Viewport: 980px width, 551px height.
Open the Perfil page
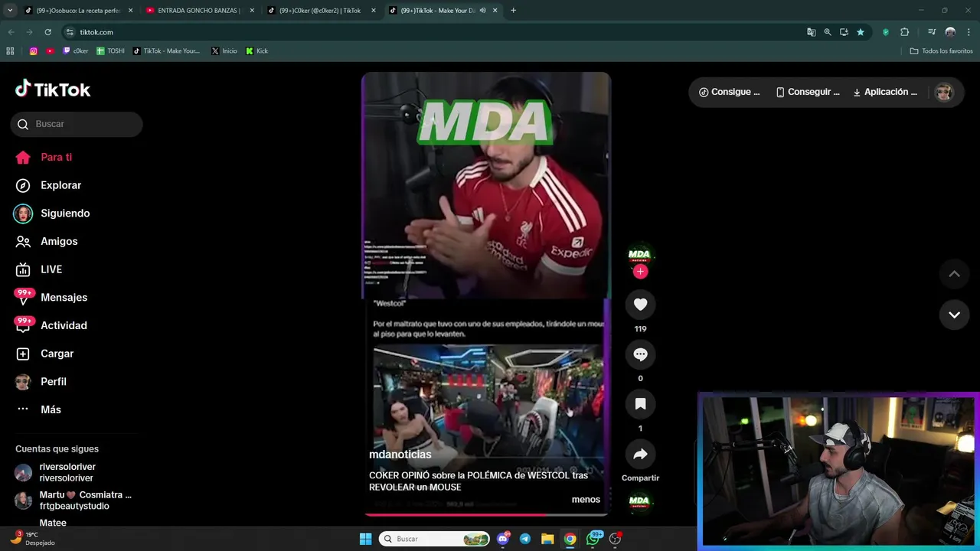[x=42, y=381]
